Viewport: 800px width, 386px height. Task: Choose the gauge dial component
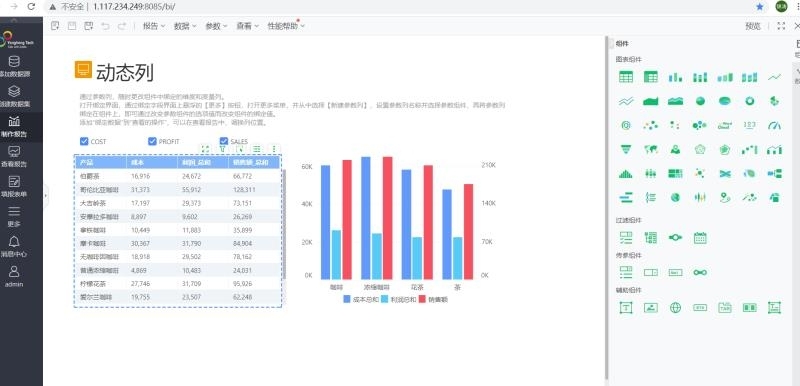click(x=774, y=125)
